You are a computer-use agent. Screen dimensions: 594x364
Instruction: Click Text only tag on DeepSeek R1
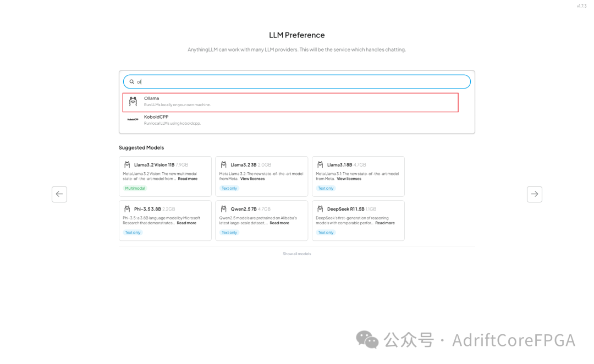[x=326, y=233]
